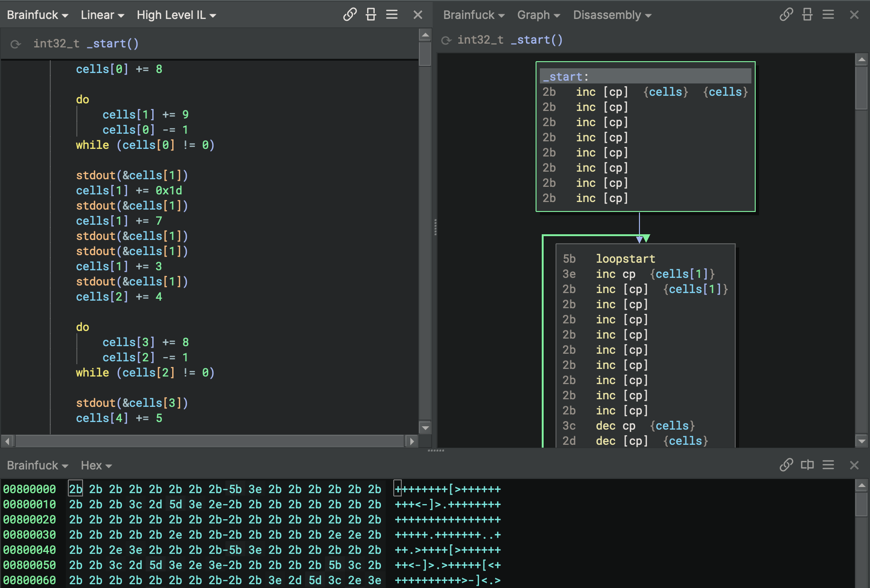
Task: Open the hamburger menu in the left pane
Action: [x=392, y=15]
